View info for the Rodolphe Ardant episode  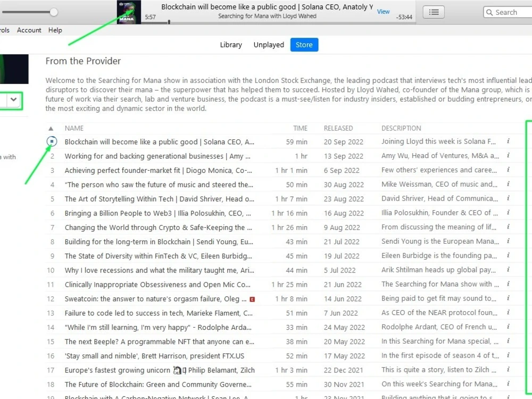508,327
